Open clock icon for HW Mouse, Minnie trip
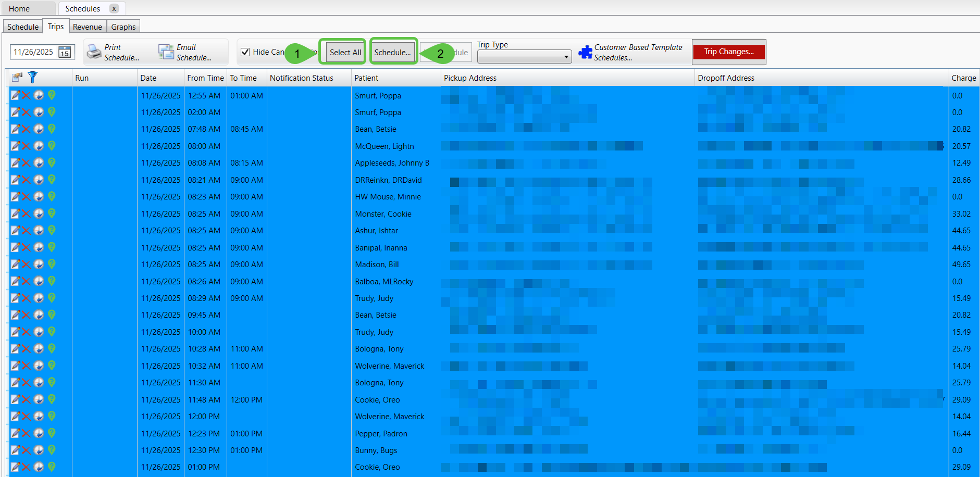Screen dimensions: 980x477 39,196
